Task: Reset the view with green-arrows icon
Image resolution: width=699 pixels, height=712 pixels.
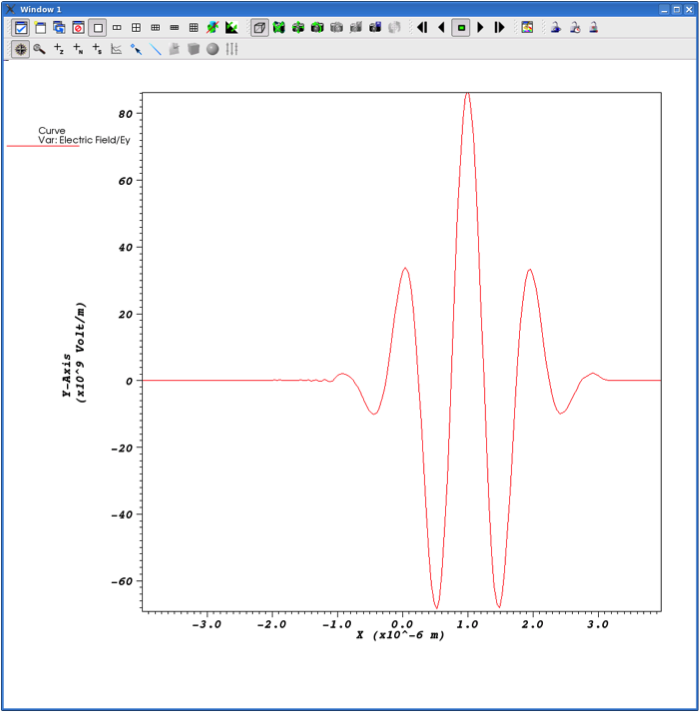Action: (279, 28)
